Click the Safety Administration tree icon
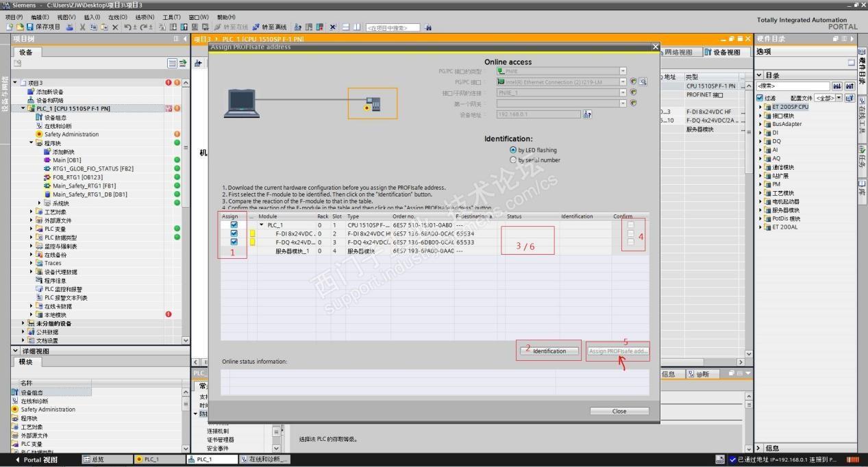 coord(39,134)
